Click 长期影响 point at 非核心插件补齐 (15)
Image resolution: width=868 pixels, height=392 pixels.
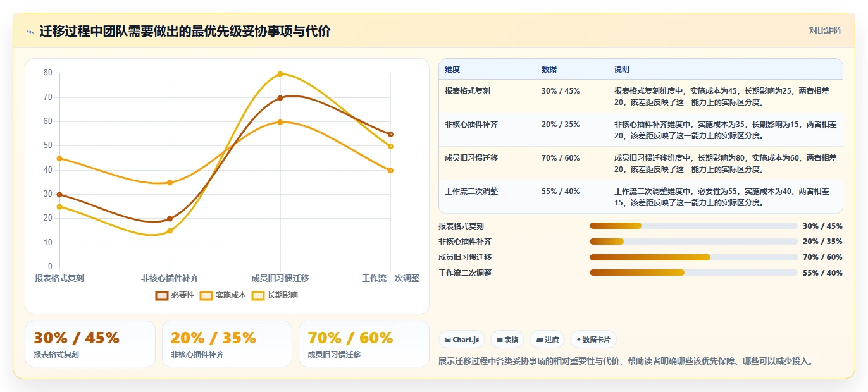point(170,231)
